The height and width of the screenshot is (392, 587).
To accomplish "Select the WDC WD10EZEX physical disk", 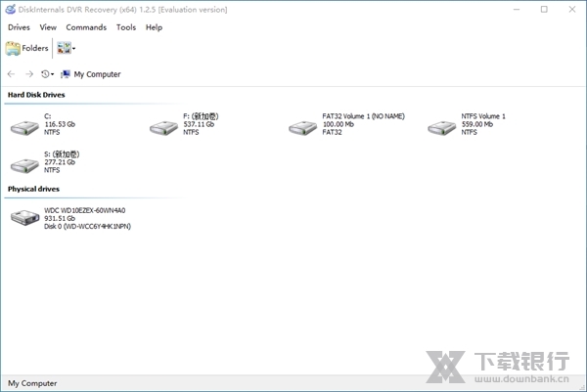I will pyautogui.click(x=23, y=218).
